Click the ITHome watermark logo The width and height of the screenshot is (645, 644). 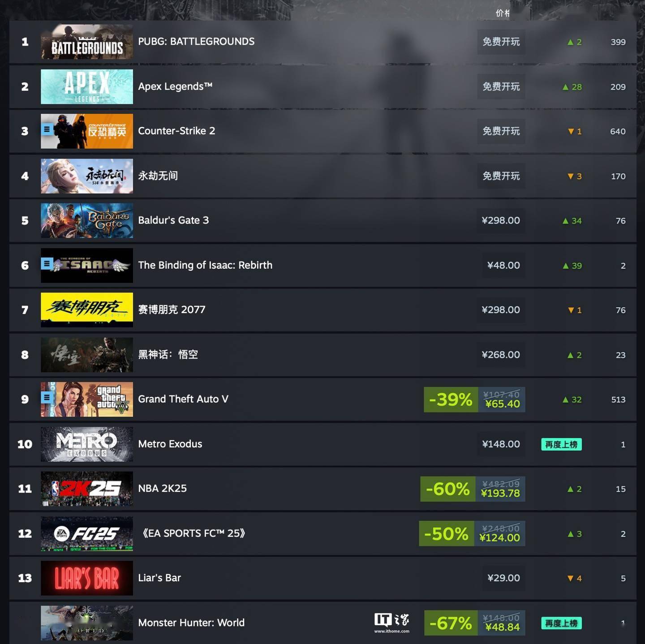coord(392,623)
